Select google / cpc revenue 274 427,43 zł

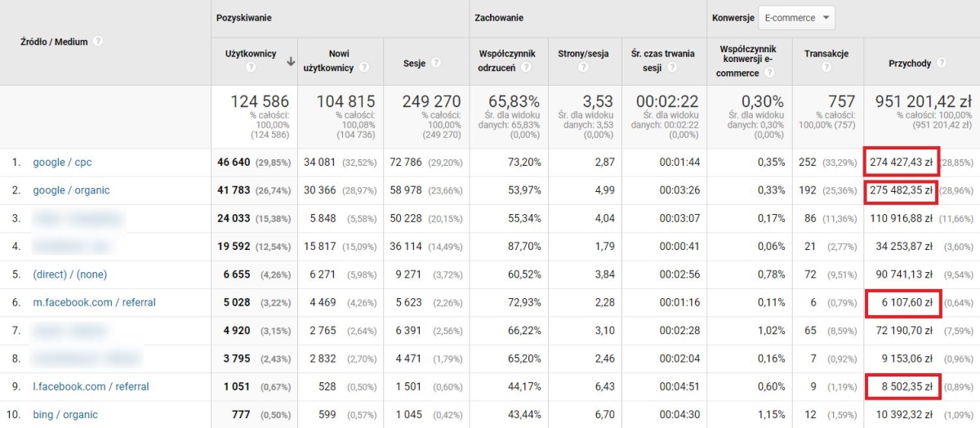902,163
